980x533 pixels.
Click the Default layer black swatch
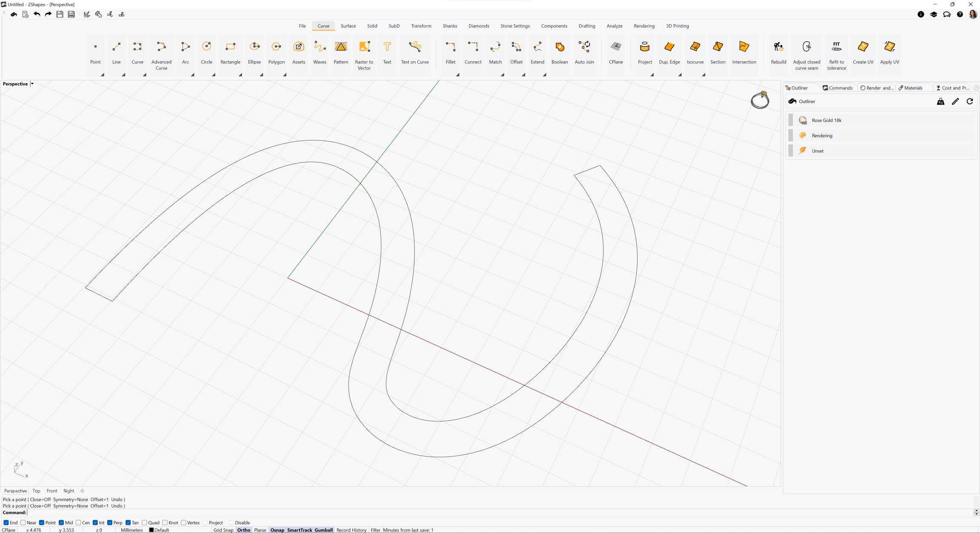(151, 530)
